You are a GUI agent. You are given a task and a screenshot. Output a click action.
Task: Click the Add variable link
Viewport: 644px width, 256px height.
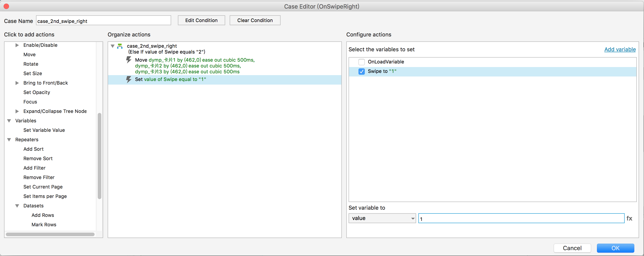click(x=620, y=49)
